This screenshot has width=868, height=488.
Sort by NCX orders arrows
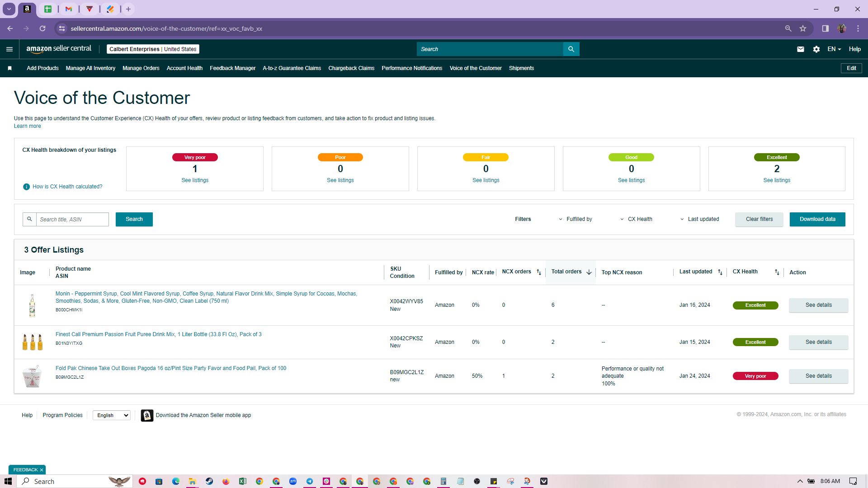[x=539, y=272]
